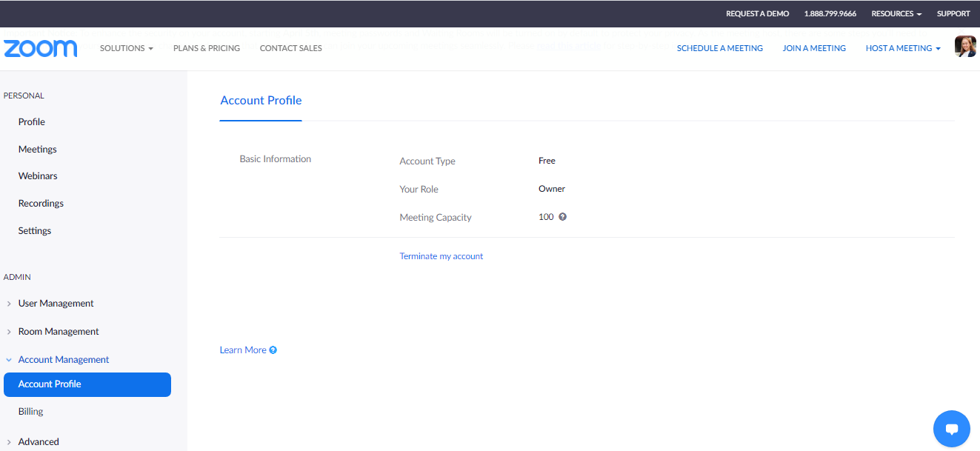Click the Account Type value Free
The width and height of the screenshot is (980, 451).
[x=547, y=161]
